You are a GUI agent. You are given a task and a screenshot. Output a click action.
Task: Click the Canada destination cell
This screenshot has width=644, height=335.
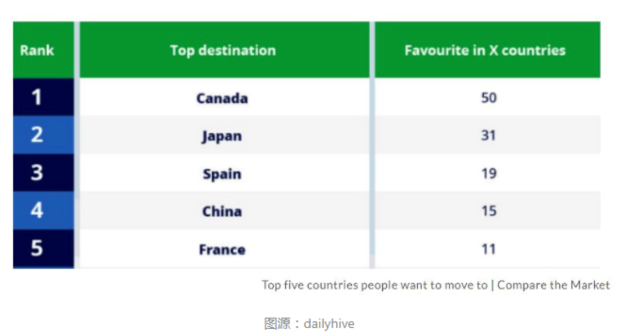224,97
